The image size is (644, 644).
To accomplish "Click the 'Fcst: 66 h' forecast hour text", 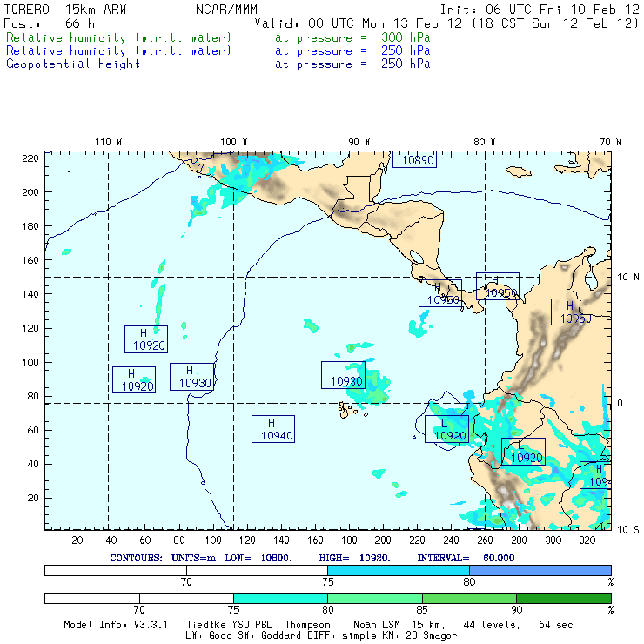I will [50, 23].
